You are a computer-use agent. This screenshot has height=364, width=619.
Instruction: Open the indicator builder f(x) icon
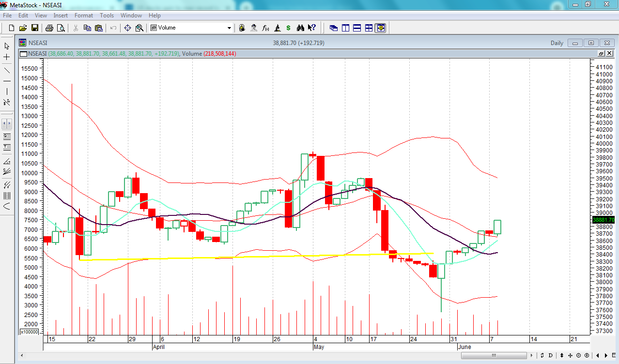(x=265, y=28)
